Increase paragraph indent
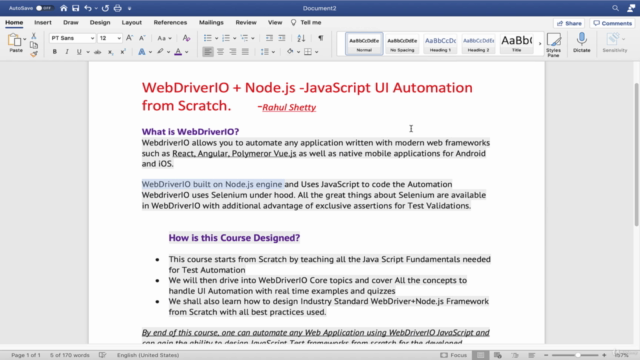 point(282,38)
